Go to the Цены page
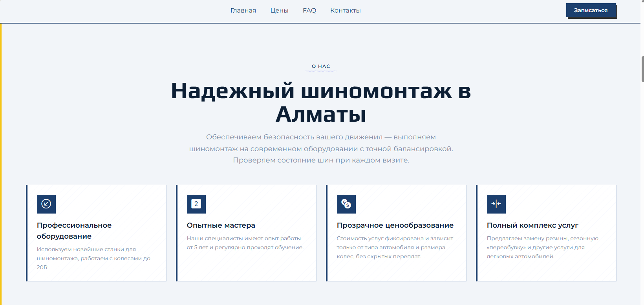644x305 pixels. coord(279,11)
